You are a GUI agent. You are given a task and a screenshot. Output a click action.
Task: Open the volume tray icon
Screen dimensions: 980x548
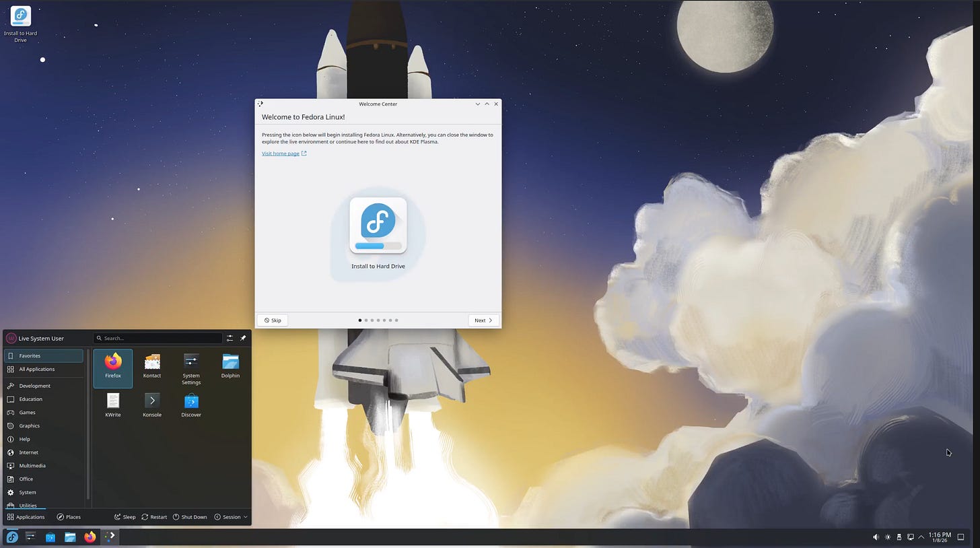pos(876,537)
